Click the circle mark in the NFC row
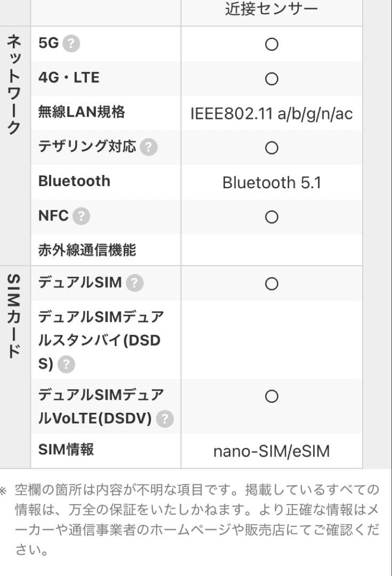 [x=271, y=217]
